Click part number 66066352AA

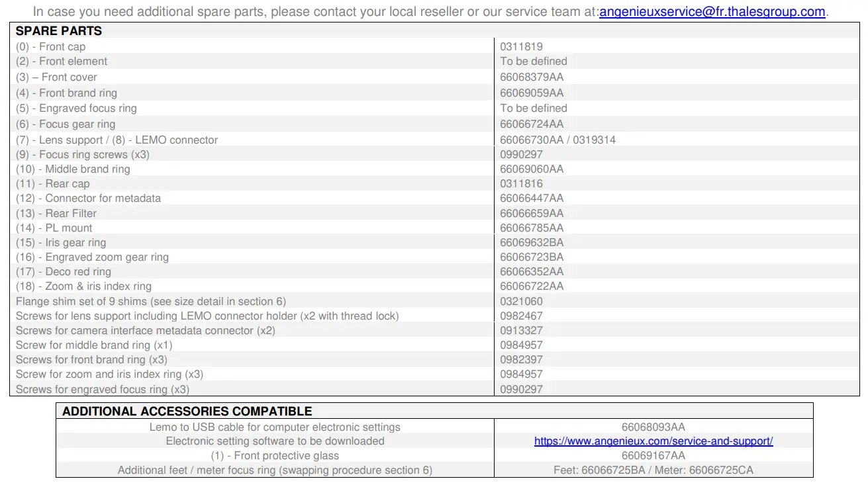tap(532, 272)
